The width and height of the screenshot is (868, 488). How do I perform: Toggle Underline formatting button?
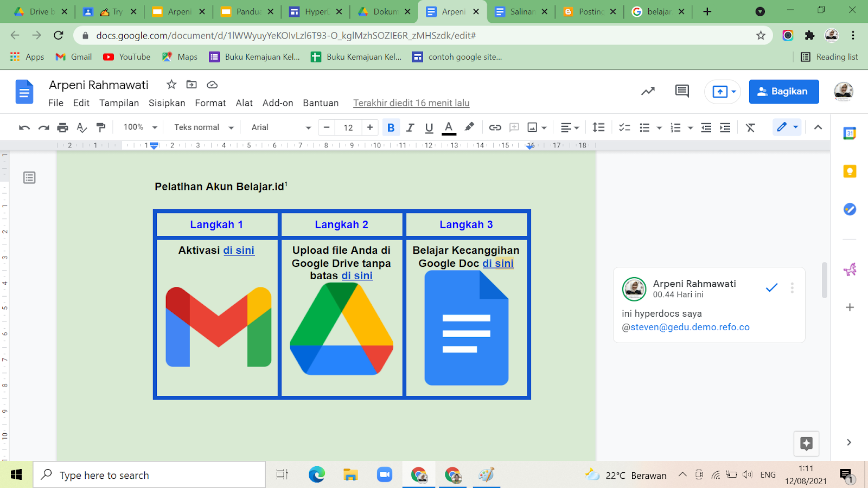pos(429,127)
